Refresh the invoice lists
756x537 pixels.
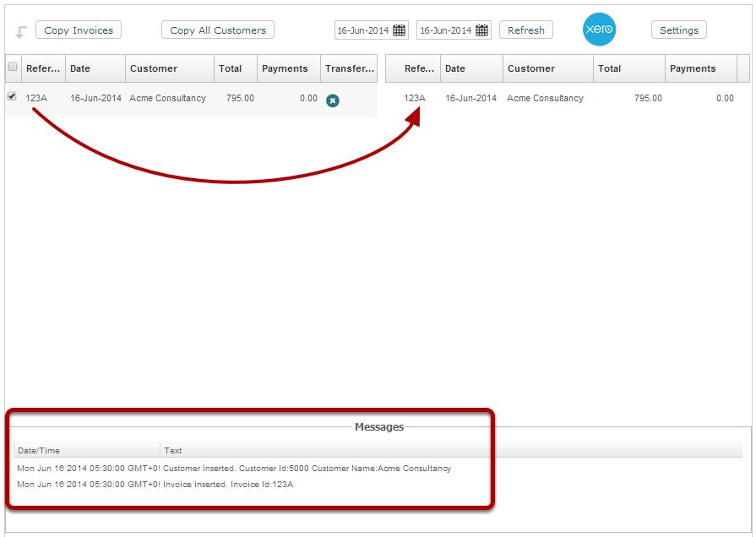click(x=526, y=30)
